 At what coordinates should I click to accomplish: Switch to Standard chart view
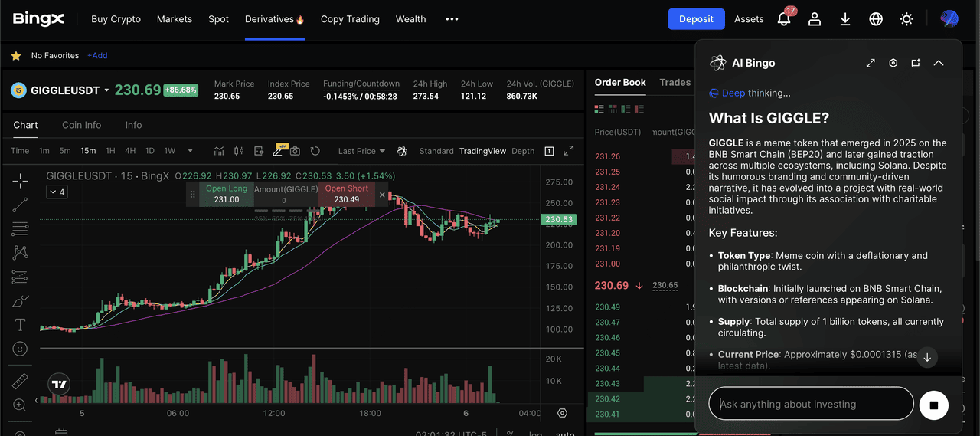[436, 151]
